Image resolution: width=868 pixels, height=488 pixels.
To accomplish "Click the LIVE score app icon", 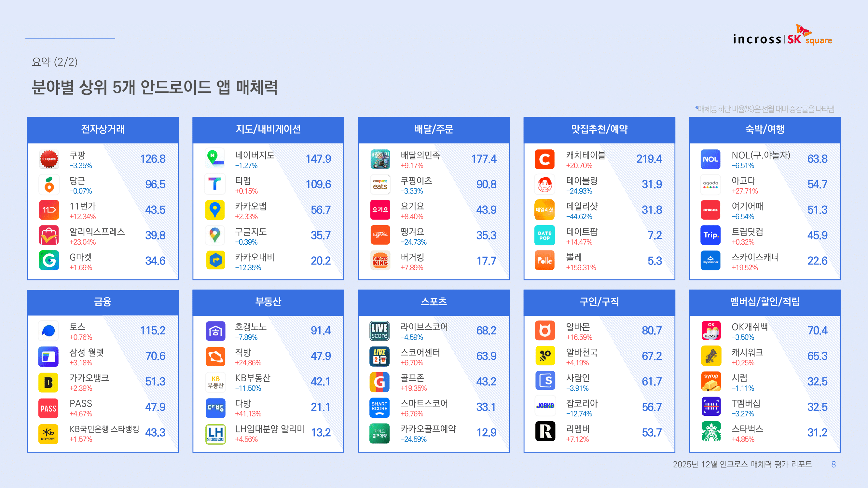I will click(x=380, y=331).
